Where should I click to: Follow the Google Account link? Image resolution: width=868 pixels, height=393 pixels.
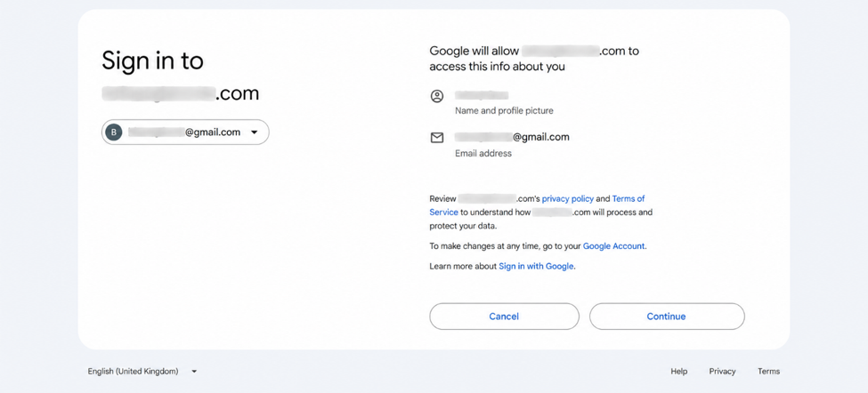(613, 246)
